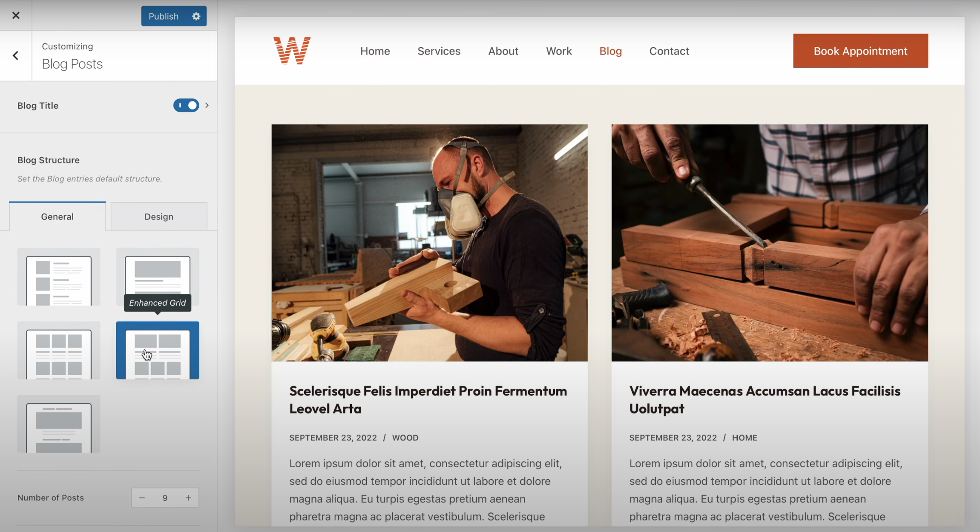Select the title-above-image layout icon
Screen dimensions: 980x532
tap(59, 424)
